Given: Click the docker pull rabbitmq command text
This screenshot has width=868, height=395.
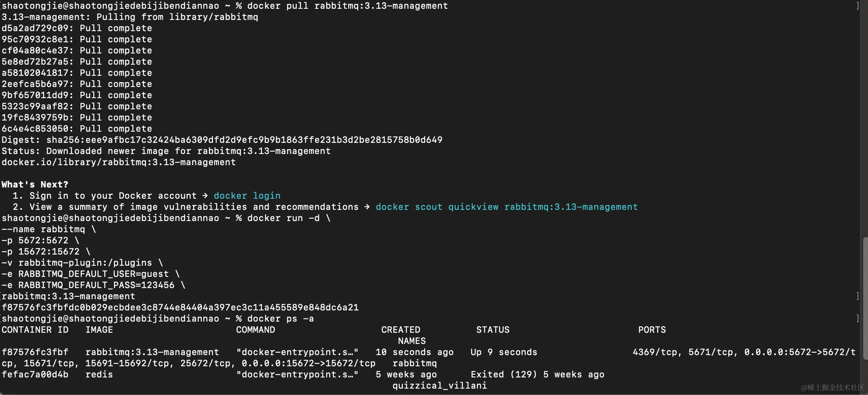Looking at the screenshot, I should click(347, 6).
